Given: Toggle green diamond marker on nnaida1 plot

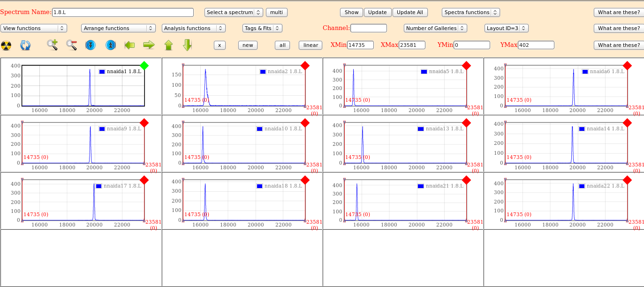Looking at the screenshot, I should [x=144, y=66].
